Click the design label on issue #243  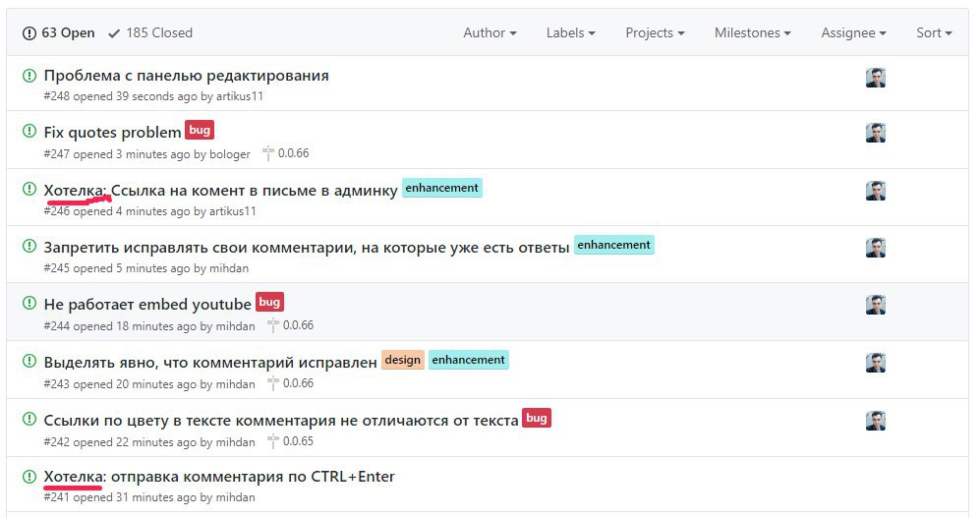point(402,360)
